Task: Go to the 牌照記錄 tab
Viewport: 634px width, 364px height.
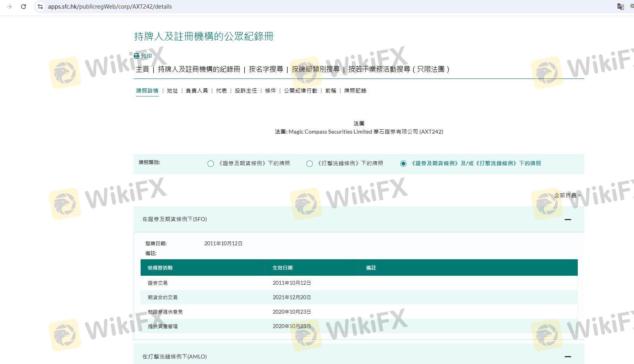Action: (355, 91)
